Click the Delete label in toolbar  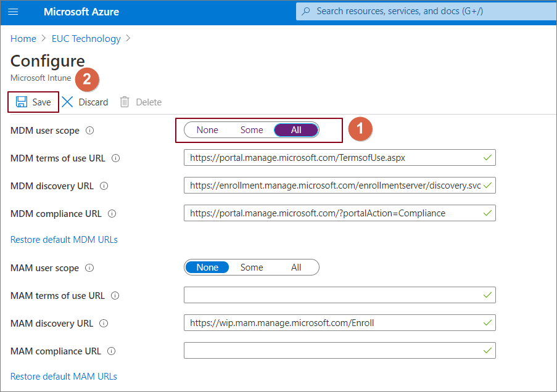click(x=149, y=102)
